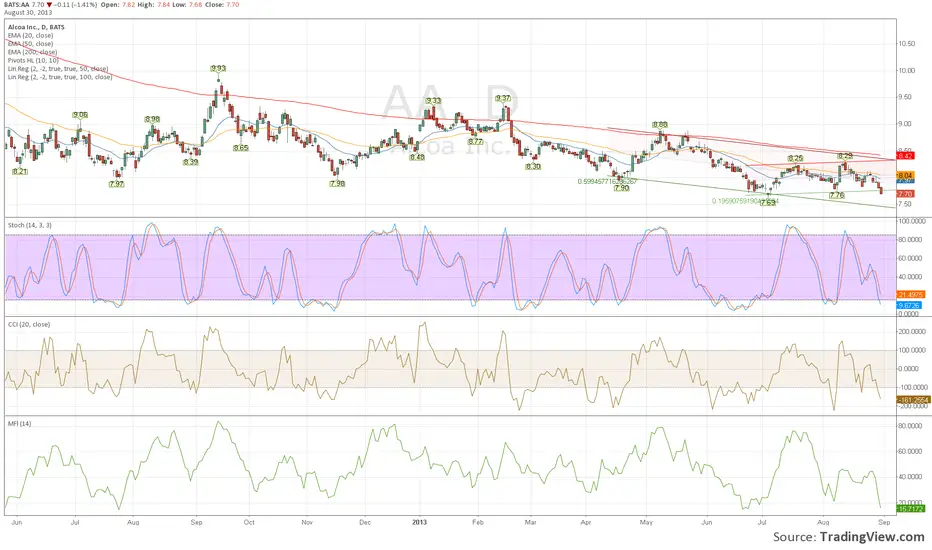Click the 8.98 pivot high label
The image size is (932, 550).
[152, 120]
